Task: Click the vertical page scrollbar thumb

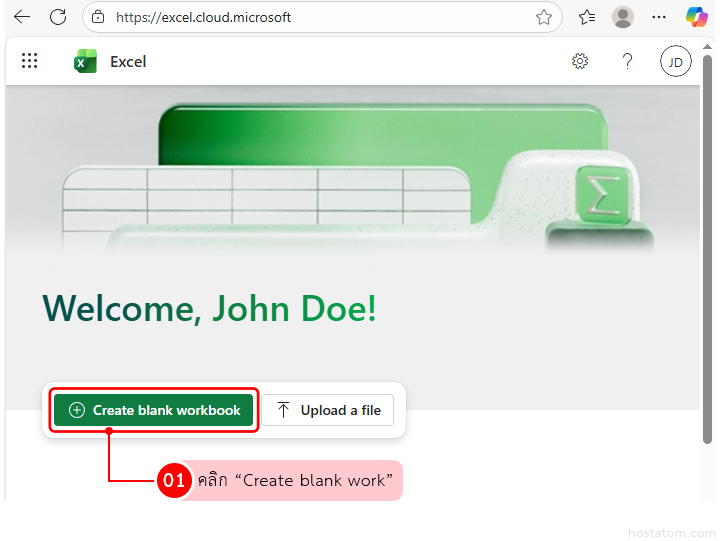Action: click(x=707, y=248)
